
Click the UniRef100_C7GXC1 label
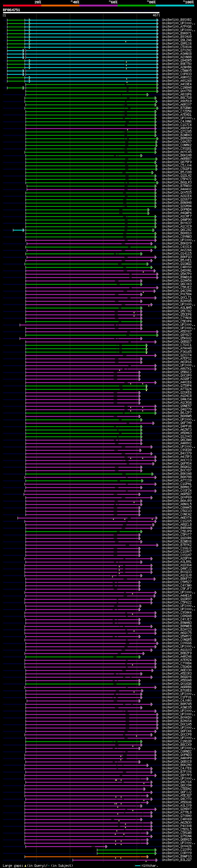click(x=177, y=345)
